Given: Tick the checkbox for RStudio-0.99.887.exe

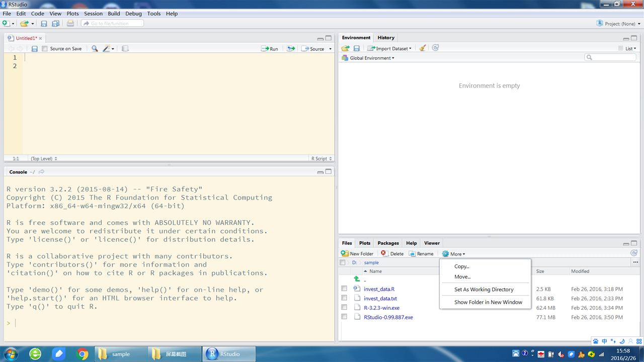Looking at the screenshot, I should coord(344,317).
